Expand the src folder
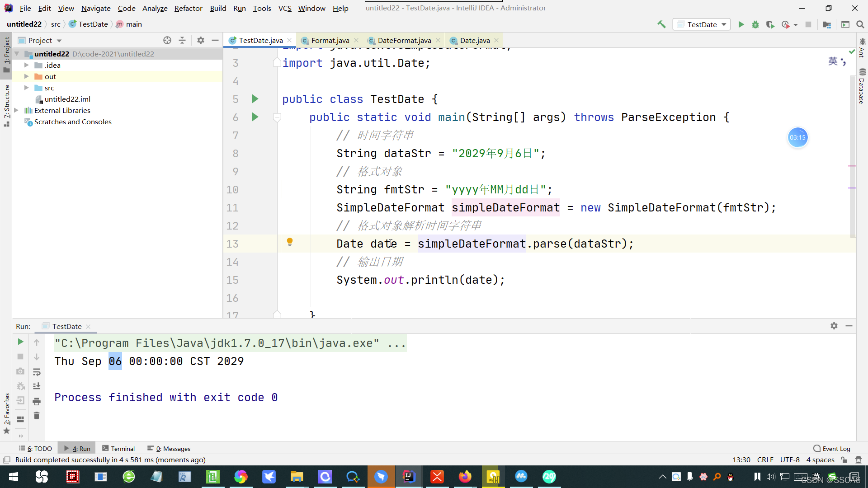 [27, 88]
